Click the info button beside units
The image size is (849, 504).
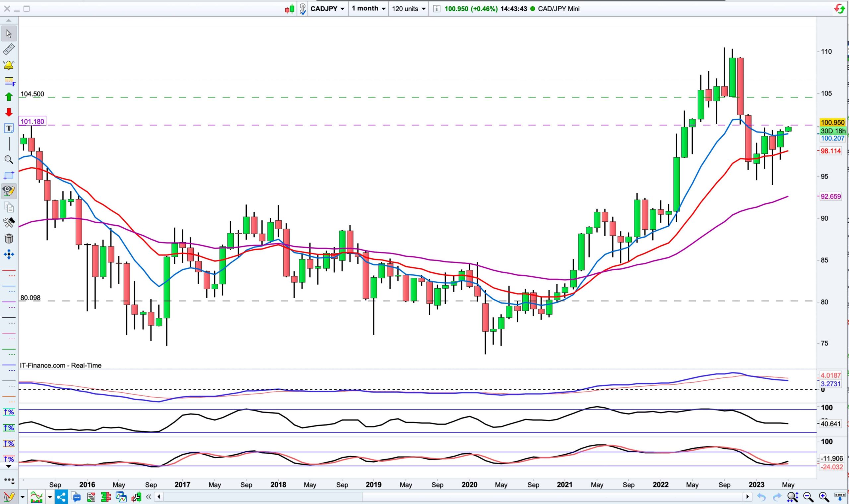[437, 9]
